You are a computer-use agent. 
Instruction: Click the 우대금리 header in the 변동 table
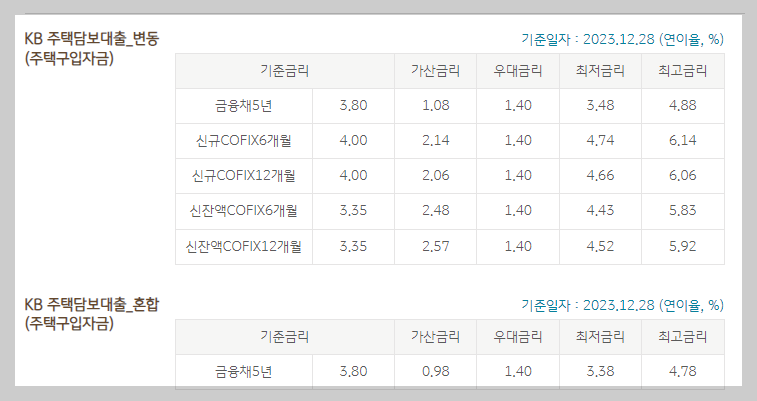click(x=518, y=71)
